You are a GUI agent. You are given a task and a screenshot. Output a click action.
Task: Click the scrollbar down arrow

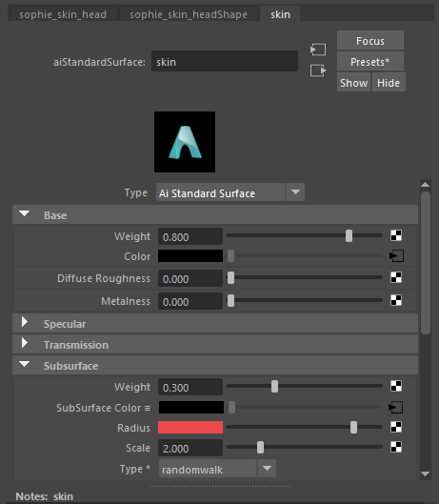point(425,474)
